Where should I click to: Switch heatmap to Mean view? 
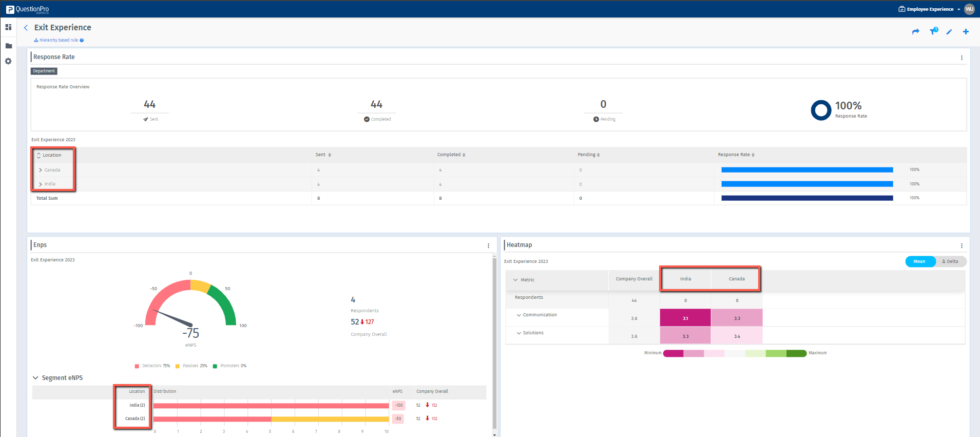pyautogui.click(x=919, y=261)
